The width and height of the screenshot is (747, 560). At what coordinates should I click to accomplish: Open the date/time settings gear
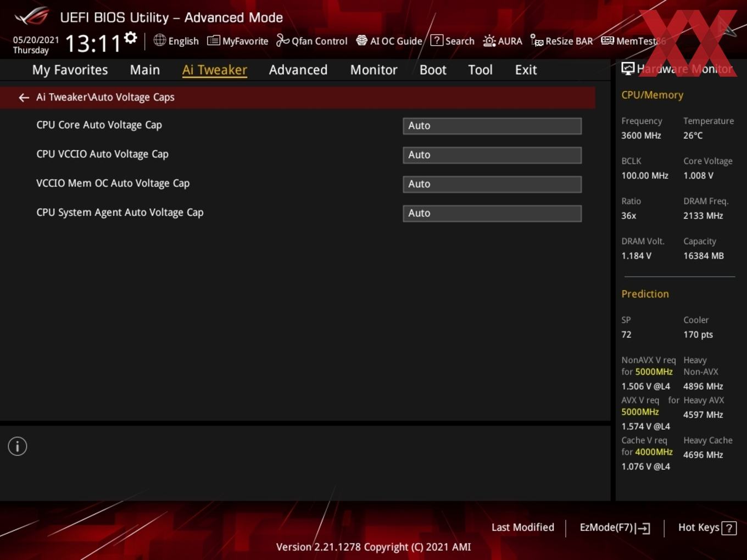click(x=130, y=37)
